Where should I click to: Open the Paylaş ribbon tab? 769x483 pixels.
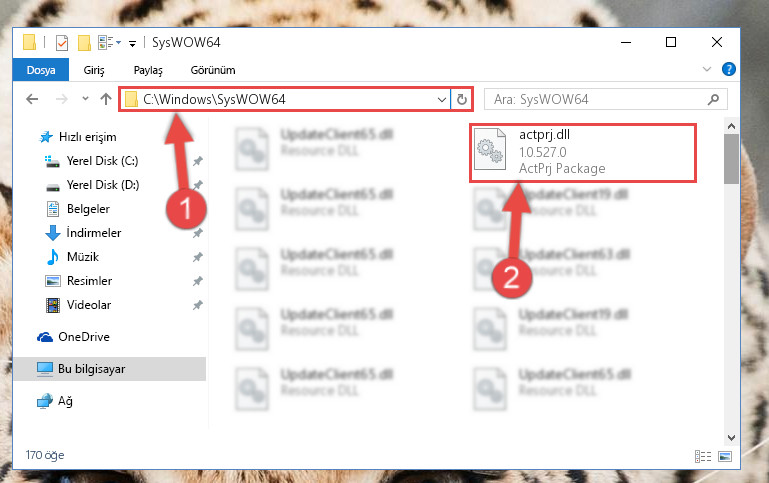point(148,70)
